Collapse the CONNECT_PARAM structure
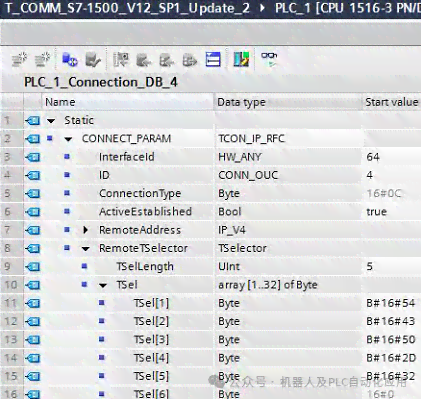 click(x=68, y=139)
